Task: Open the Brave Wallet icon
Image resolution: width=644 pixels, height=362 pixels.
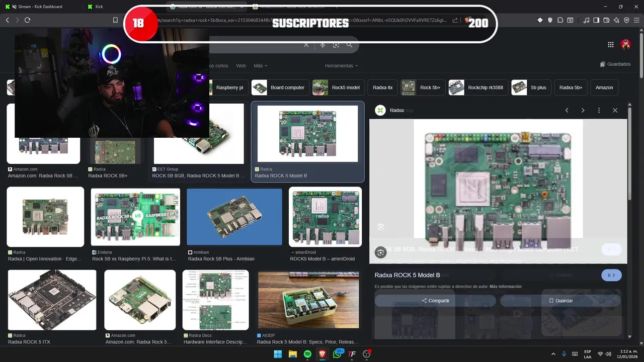Action: click(x=606, y=20)
